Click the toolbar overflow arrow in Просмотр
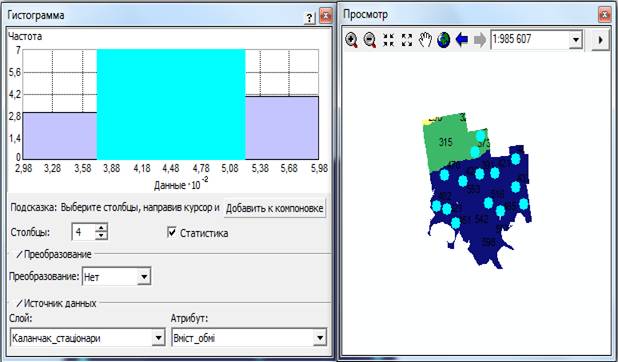Viewport: 618px width, 362px height. coord(601,40)
